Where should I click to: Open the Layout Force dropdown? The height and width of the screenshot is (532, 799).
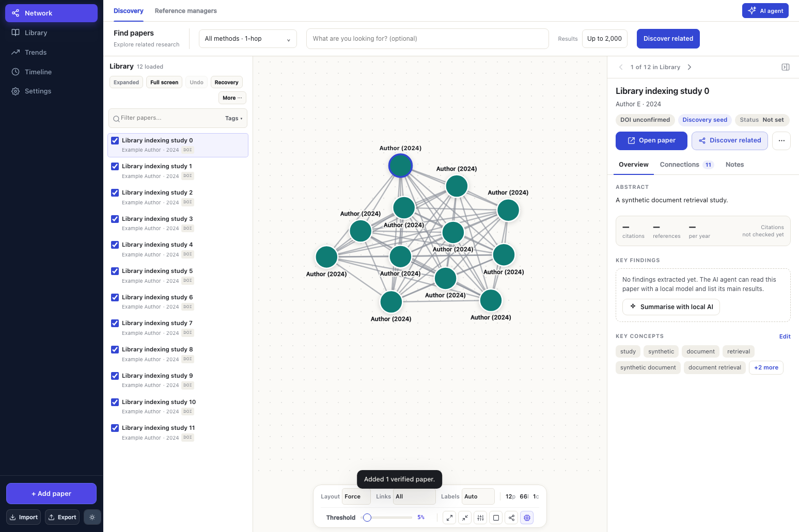click(x=356, y=496)
